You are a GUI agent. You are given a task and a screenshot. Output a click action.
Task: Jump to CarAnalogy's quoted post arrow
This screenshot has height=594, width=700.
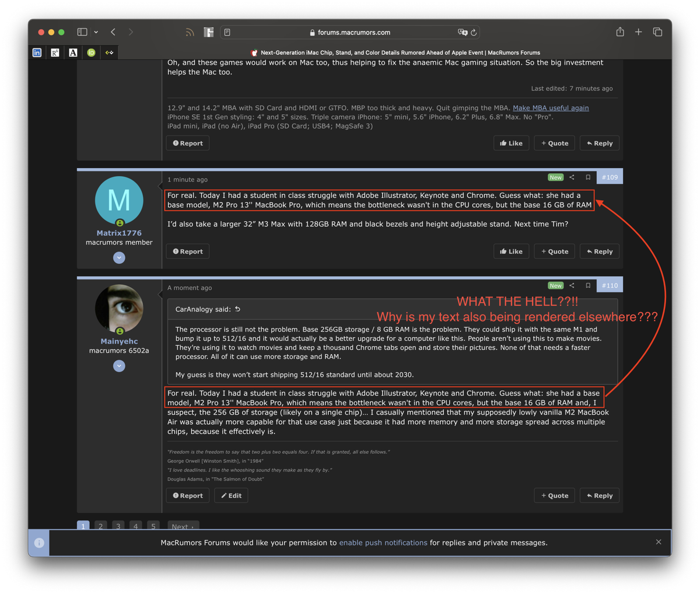237,309
